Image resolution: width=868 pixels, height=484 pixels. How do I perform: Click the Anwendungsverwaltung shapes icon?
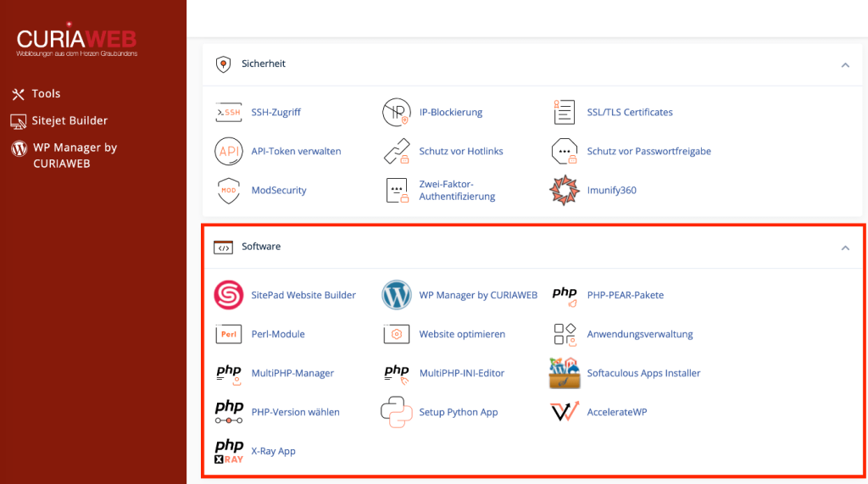point(565,335)
